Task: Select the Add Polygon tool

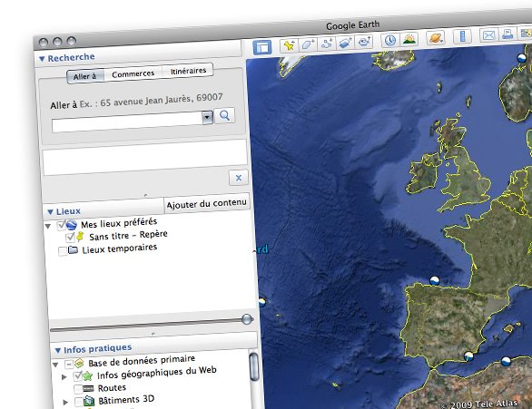Action: [308, 44]
